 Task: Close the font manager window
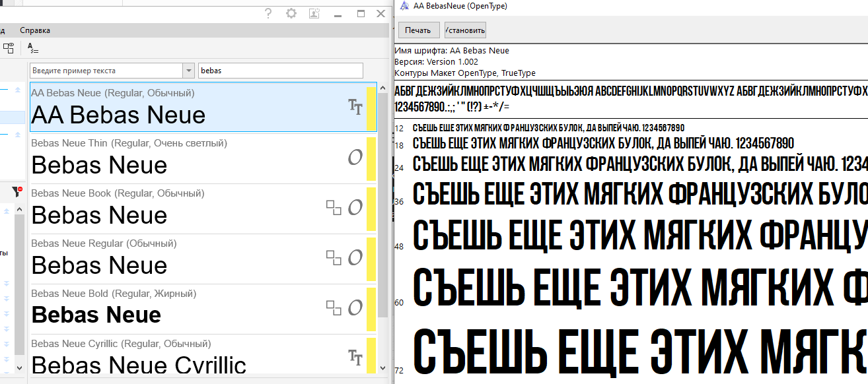381,13
